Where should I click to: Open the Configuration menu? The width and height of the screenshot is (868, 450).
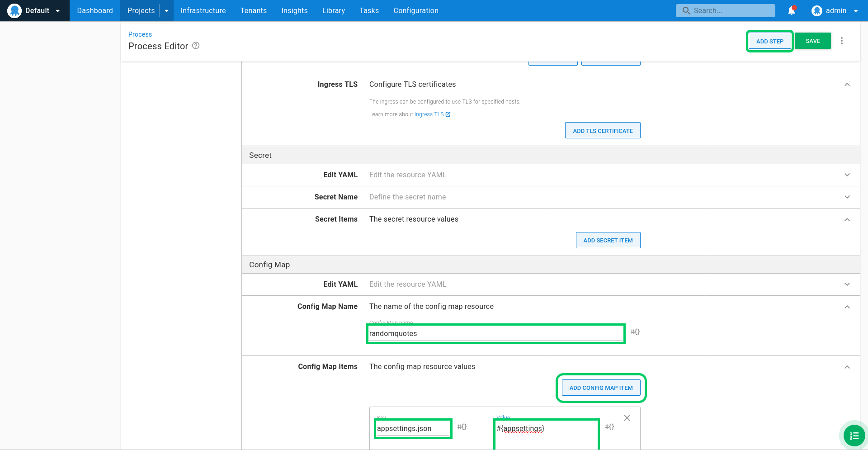coord(416,10)
